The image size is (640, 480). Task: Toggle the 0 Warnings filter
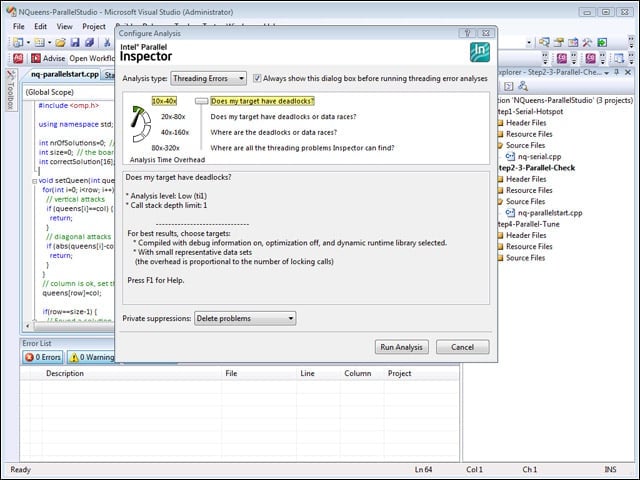point(91,357)
